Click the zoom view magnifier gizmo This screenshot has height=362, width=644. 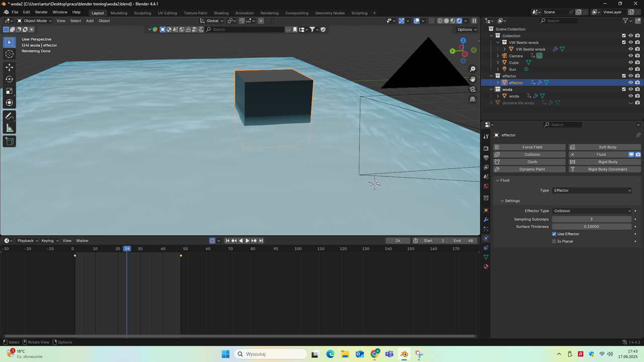coord(472,69)
